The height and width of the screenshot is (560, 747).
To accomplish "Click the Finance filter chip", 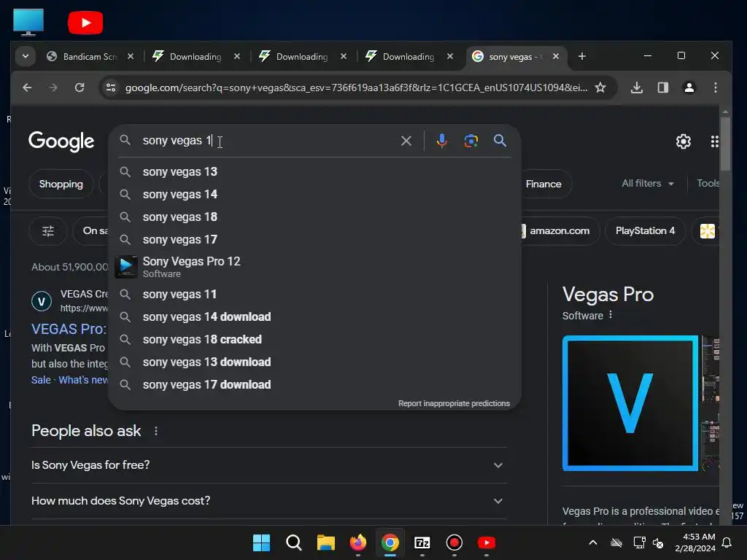I will [543, 184].
